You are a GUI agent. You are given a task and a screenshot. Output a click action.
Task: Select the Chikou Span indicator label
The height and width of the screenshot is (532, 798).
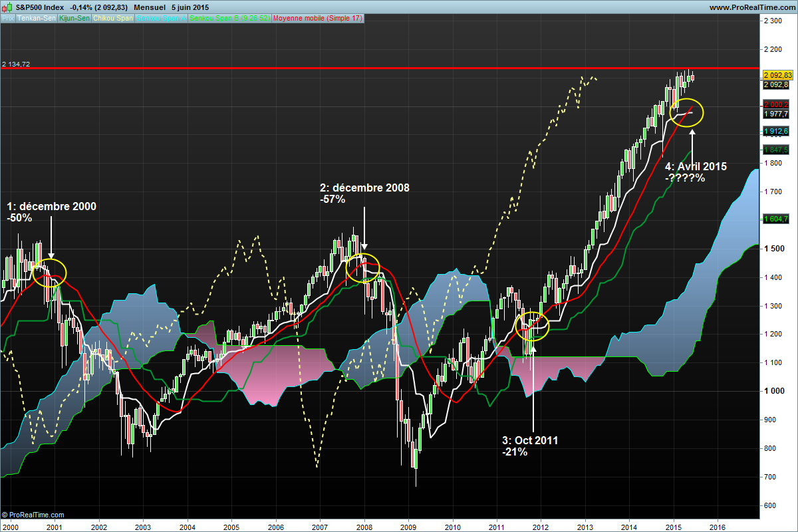point(113,19)
